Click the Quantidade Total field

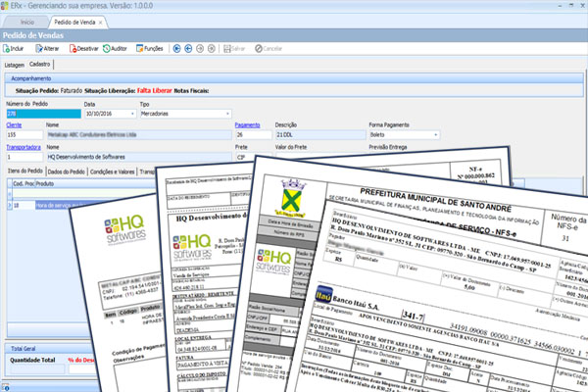pos(37,369)
